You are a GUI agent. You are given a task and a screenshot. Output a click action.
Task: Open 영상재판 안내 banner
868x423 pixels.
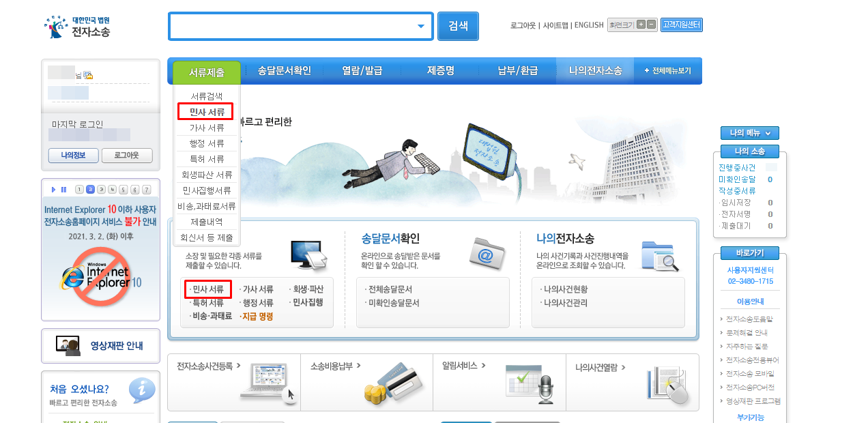pos(100,346)
